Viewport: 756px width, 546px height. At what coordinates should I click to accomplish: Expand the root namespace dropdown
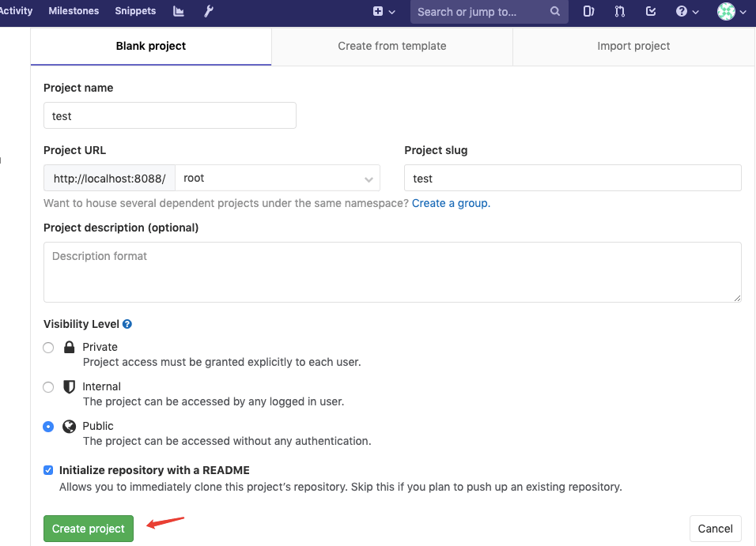tap(277, 179)
